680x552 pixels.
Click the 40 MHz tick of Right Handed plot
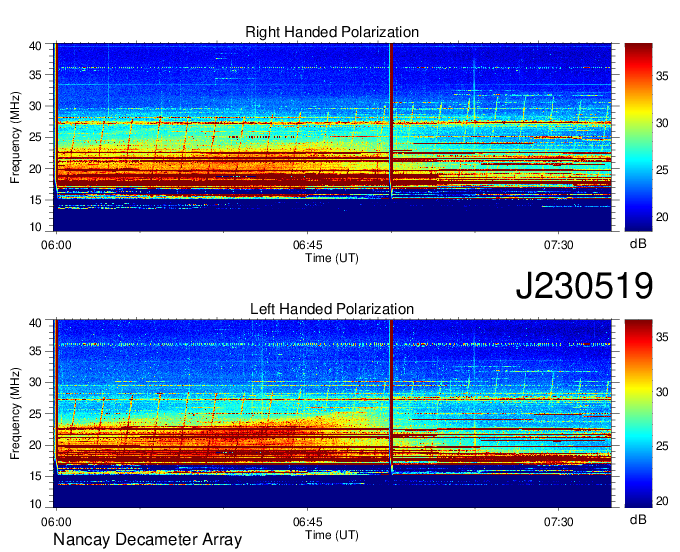tap(35, 46)
